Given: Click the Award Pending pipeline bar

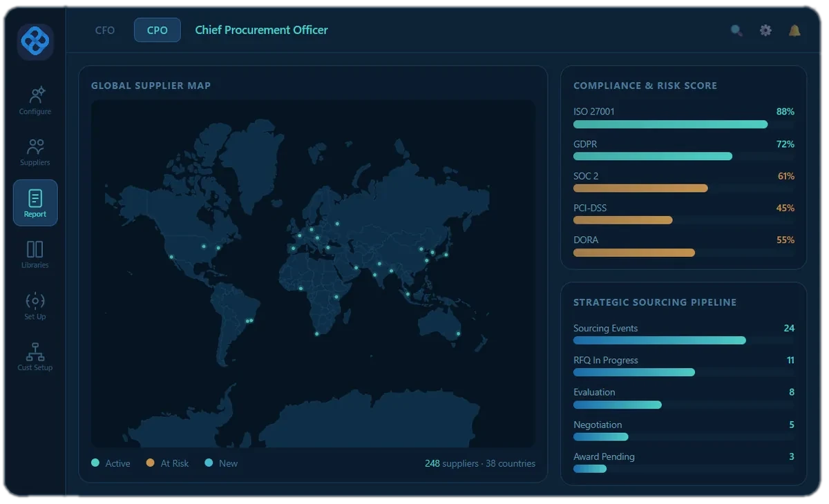Looking at the screenshot, I should [x=684, y=469].
